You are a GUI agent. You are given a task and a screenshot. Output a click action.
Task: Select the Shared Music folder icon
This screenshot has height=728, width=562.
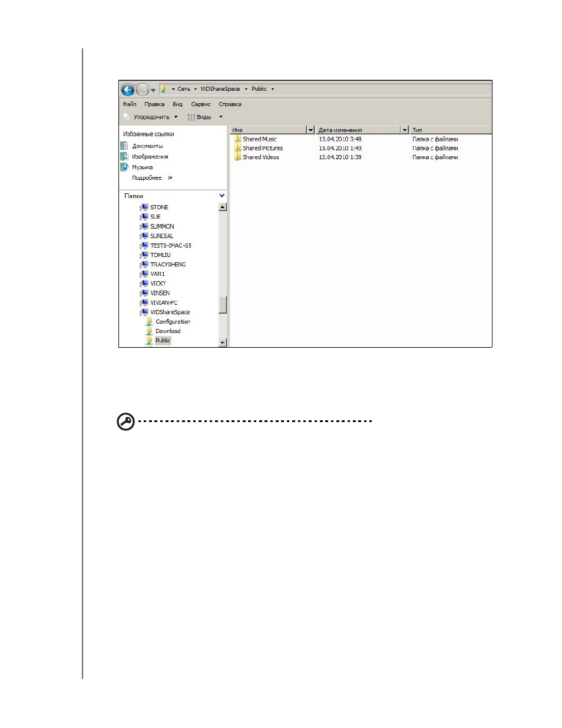[x=237, y=139]
